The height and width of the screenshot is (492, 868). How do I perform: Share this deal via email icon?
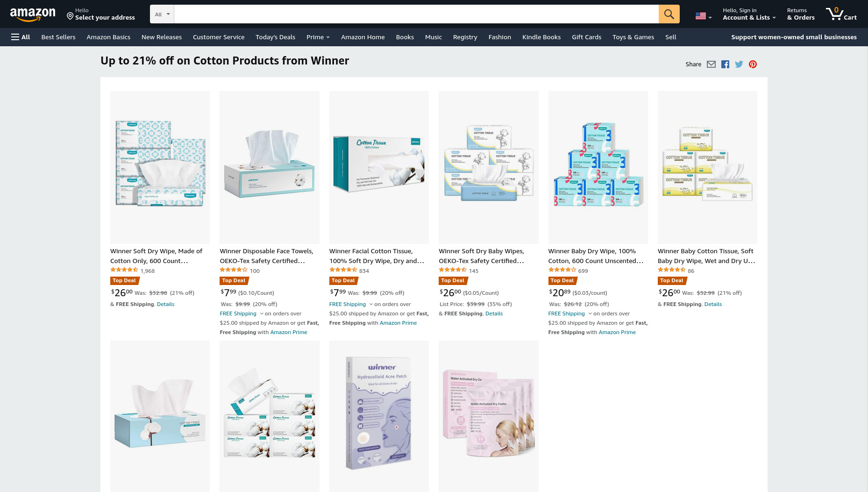pos(711,64)
